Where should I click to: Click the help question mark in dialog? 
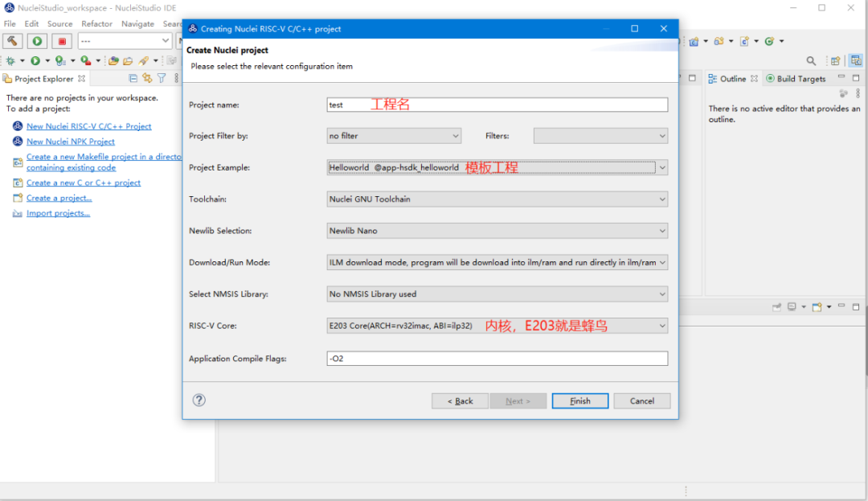point(199,400)
